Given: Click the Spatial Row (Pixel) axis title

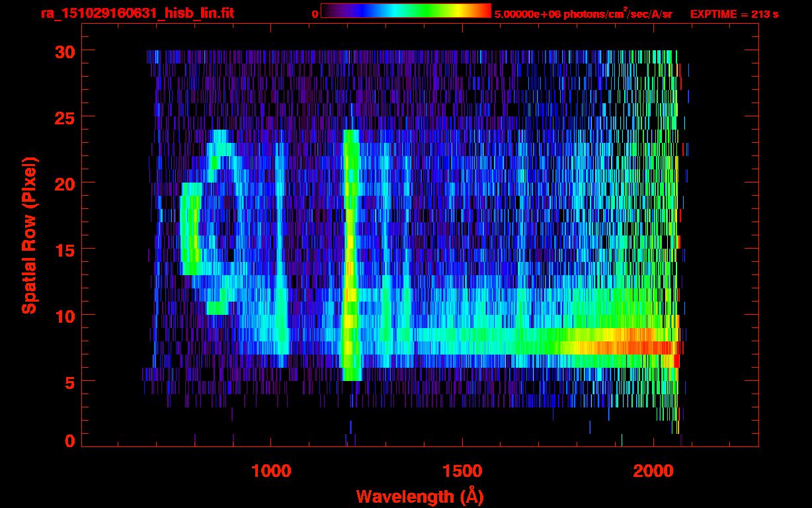Looking at the screenshot, I should click(x=29, y=235).
